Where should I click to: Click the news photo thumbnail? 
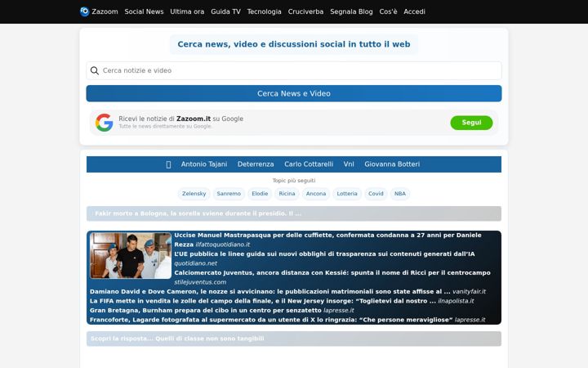click(131, 255)
